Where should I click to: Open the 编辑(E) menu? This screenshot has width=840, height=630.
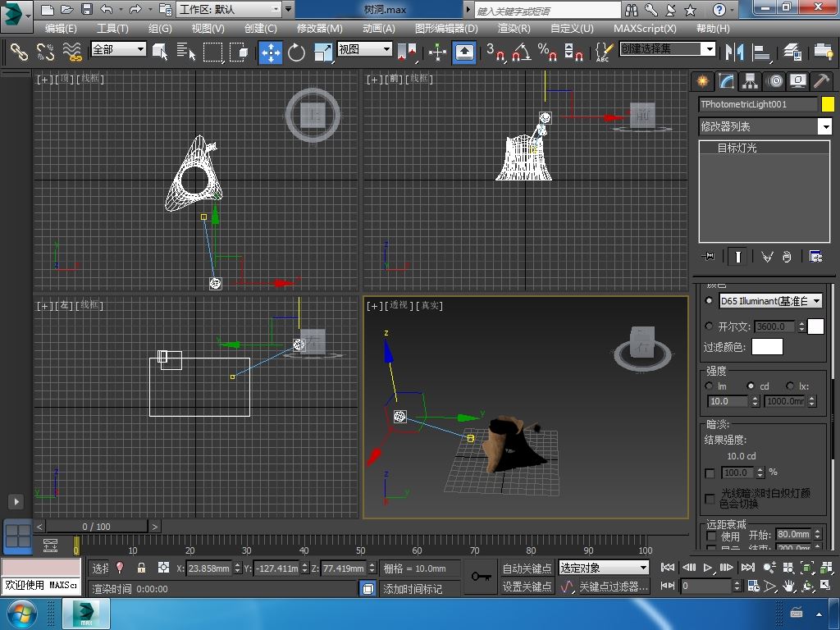point(61,29)
